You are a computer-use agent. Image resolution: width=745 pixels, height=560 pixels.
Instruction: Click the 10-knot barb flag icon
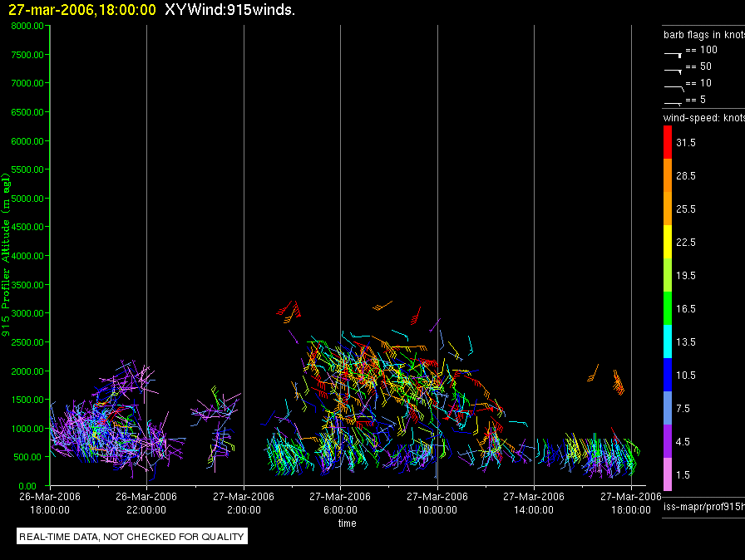point(673,88)
